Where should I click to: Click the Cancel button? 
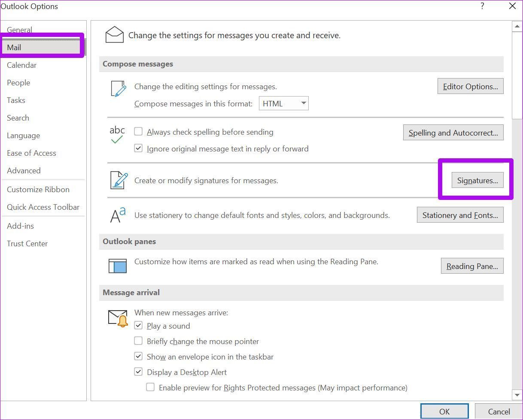499,411
